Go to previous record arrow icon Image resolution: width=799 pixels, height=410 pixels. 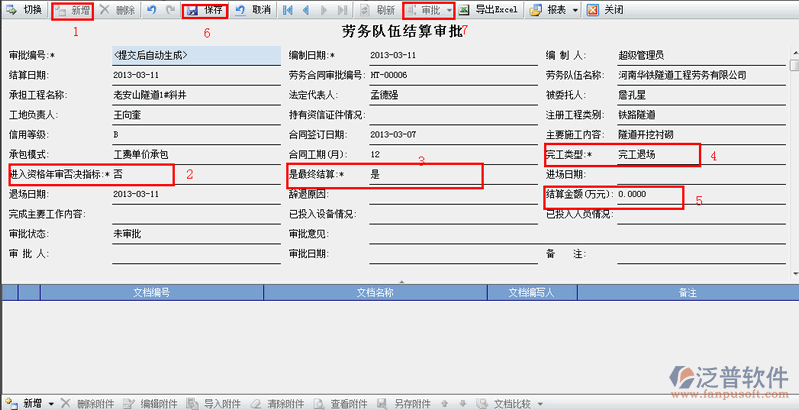point(306,10)
